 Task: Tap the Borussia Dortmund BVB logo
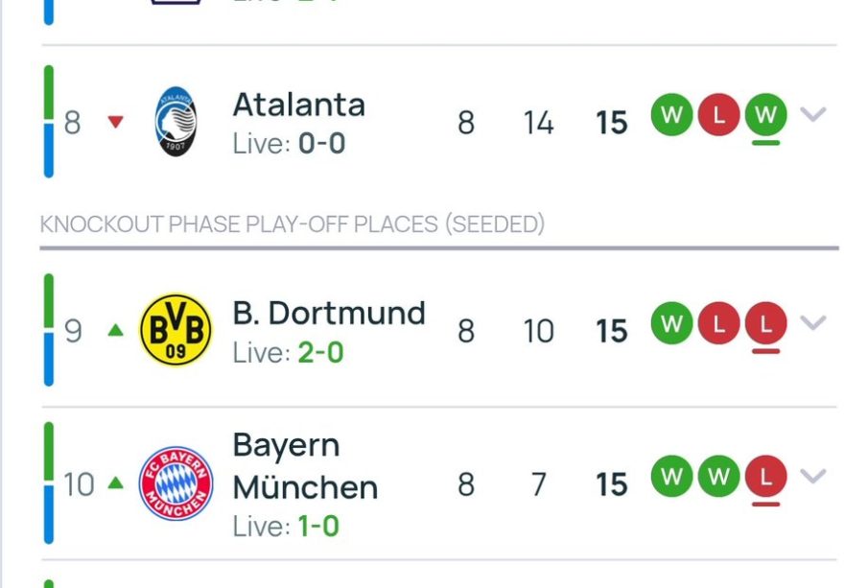176,330
